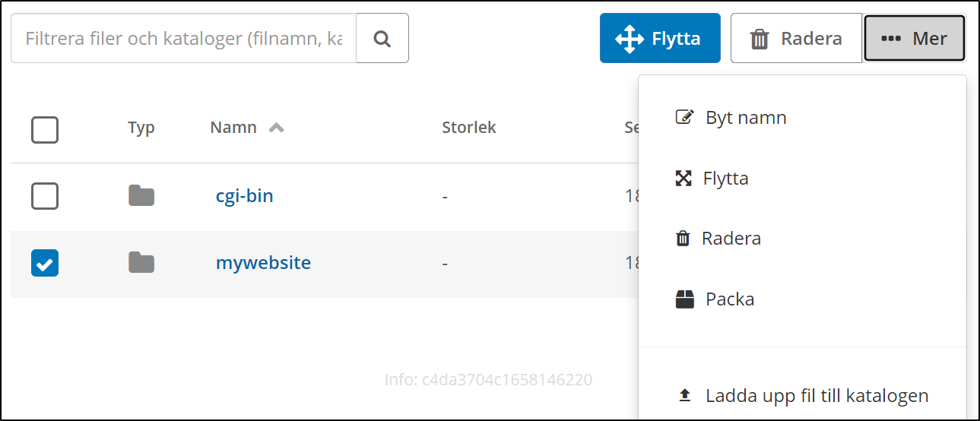Screen dimensions: 980x421
Task: Open the cgi-bin folder link
Action: coord(244,196)
